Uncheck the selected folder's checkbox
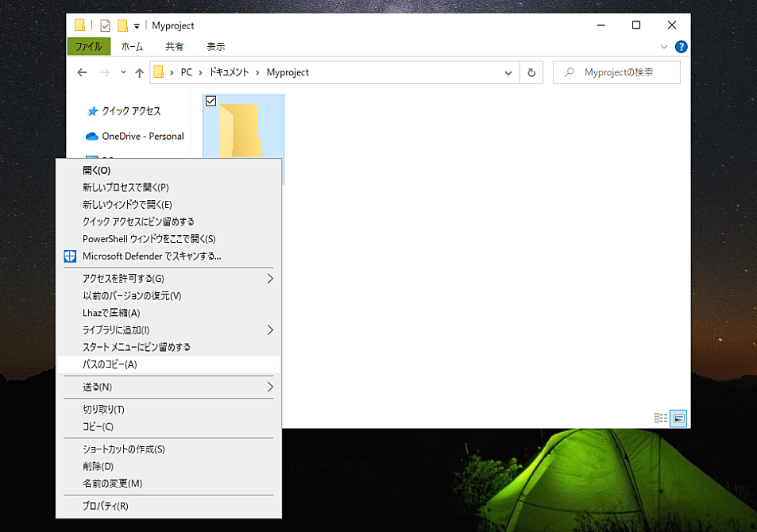The width and height of the screenshot is (757, 532). point(211,101)
